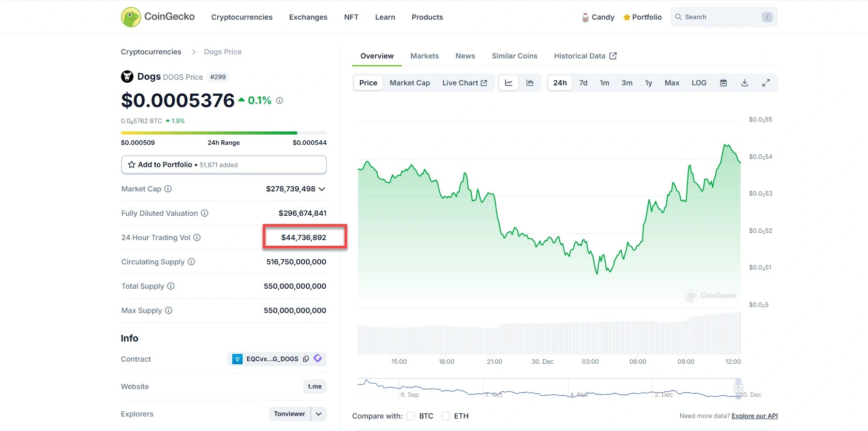Enable ETH comparison checkbox
Image resolution: width=868 pixels, height=431 pixels.
tap(446, 416)
